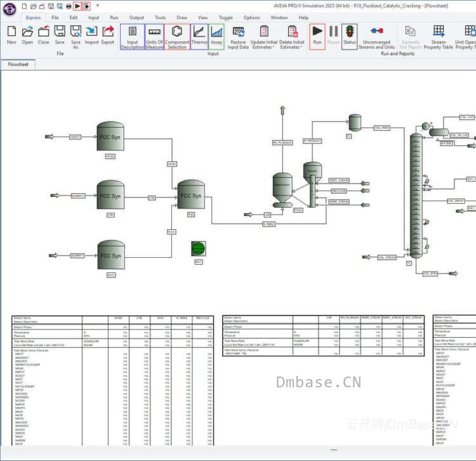Screen dimensions: 476x461
Task: Open the Update Initial Estimates dropdown
Action: (x=264, y=37)
